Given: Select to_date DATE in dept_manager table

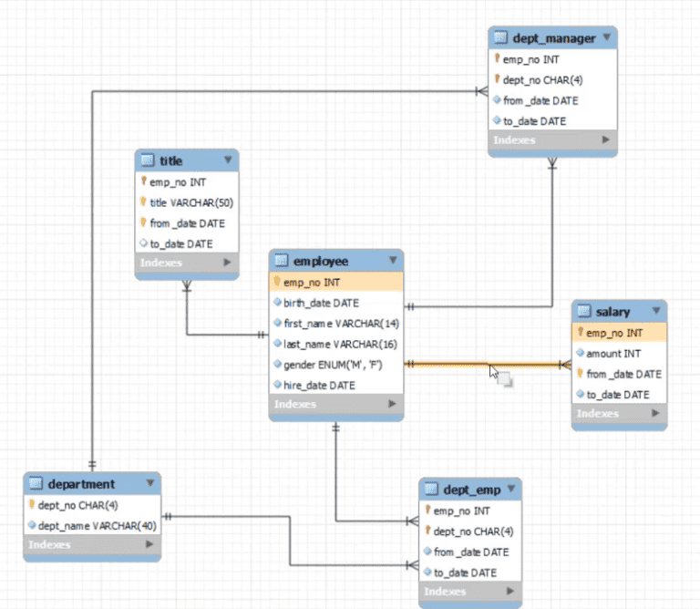Looking at the screenshot, I should [x=552, y=121].
